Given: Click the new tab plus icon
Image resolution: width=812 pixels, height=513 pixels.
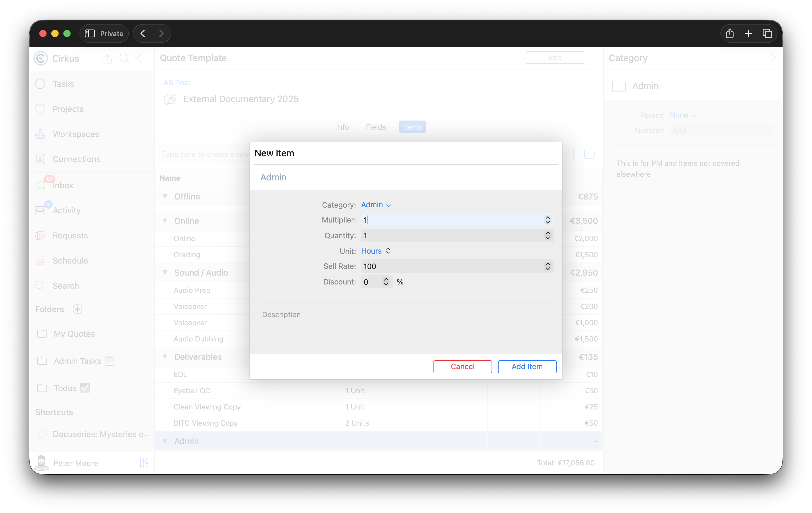Looking at the screenshot, I should click(748, 33).
